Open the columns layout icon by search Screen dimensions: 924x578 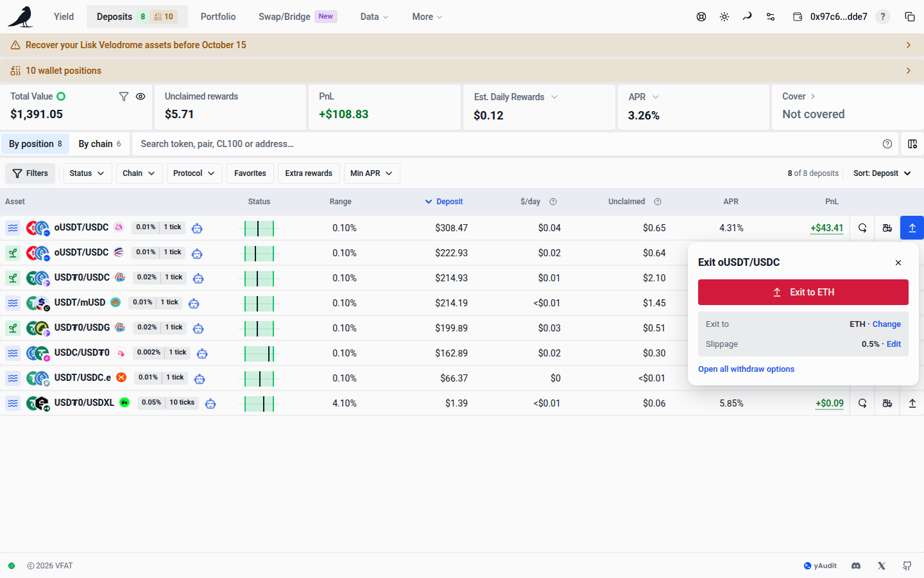(x=912, y=144)
